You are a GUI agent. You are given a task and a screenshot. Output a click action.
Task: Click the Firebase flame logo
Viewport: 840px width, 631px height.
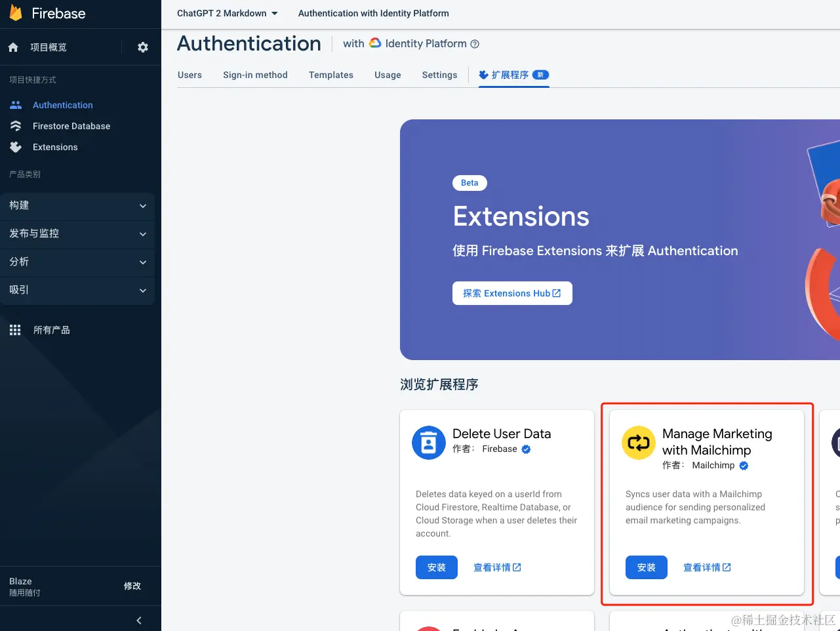16,13
